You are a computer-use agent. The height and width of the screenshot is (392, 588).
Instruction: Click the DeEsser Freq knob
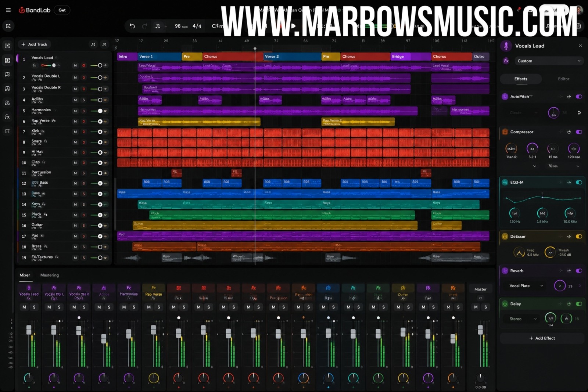pos(519,252)
